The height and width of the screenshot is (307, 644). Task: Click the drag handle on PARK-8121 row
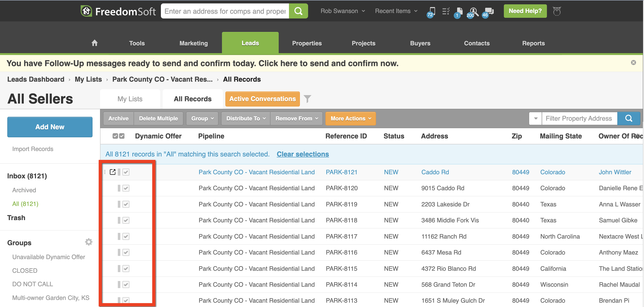105,172
